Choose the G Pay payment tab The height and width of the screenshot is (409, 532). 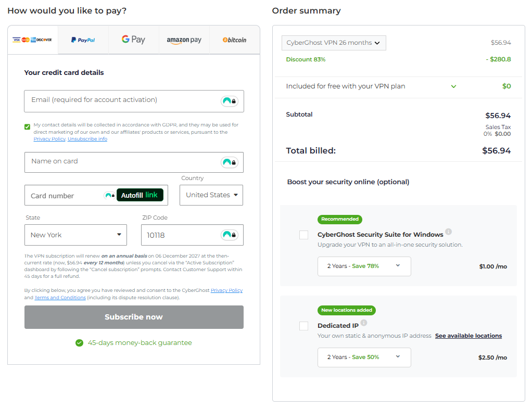pyautogui.click(x=133, y=40)
